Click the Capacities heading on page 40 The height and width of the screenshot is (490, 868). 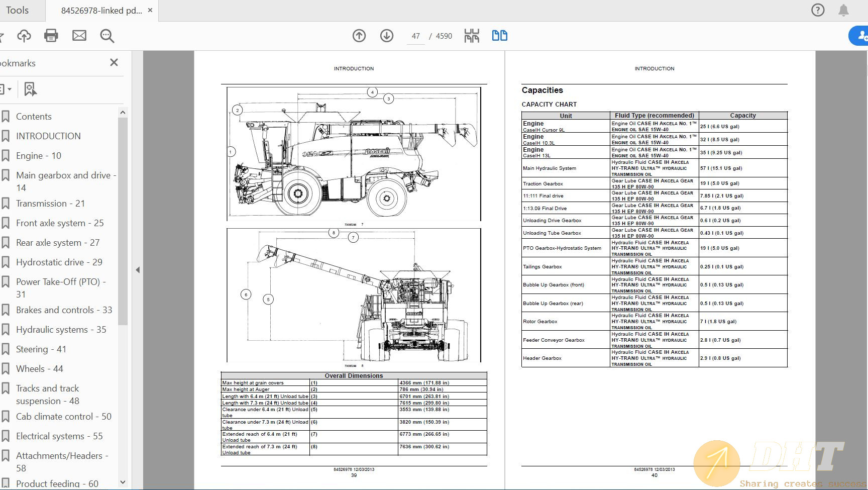[x=542, y=90]
